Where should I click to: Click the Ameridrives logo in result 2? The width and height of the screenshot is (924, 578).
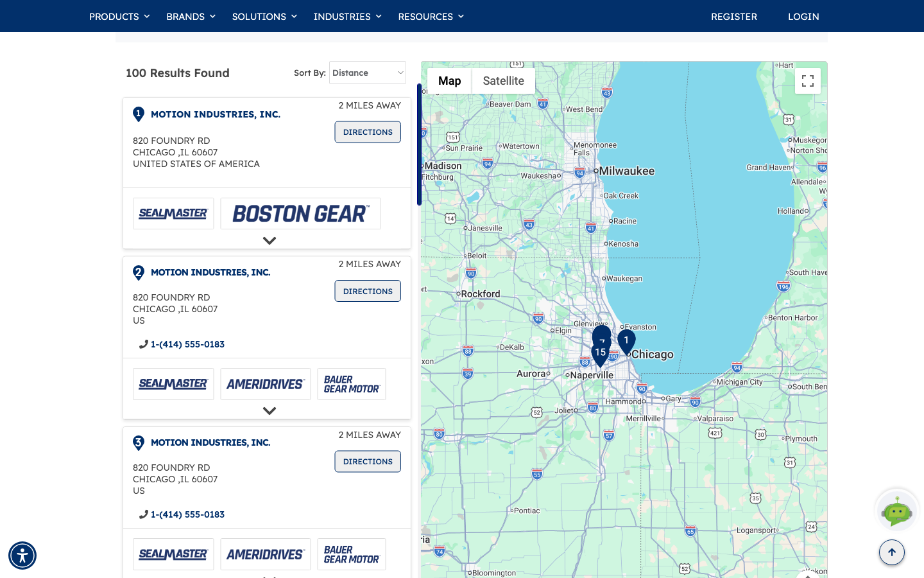266,384
